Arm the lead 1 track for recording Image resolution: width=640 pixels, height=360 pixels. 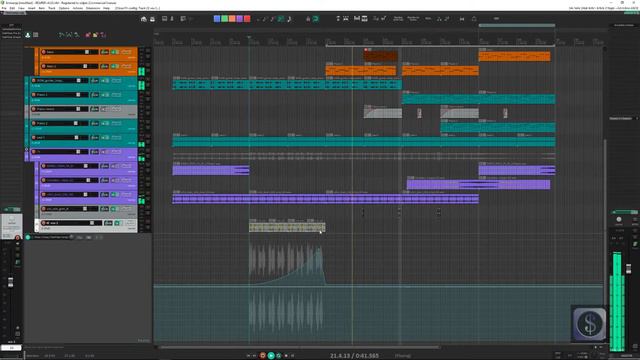point(34,138)
